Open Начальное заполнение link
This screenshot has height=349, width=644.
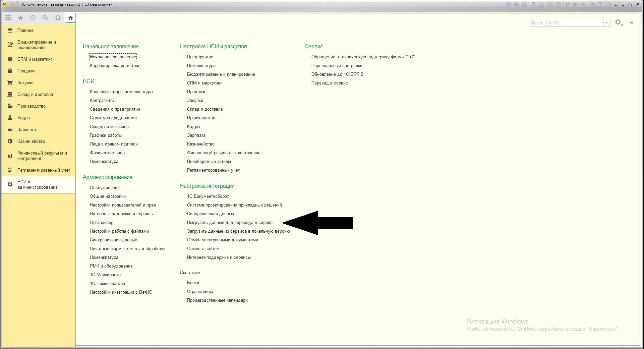coord(113,57)
